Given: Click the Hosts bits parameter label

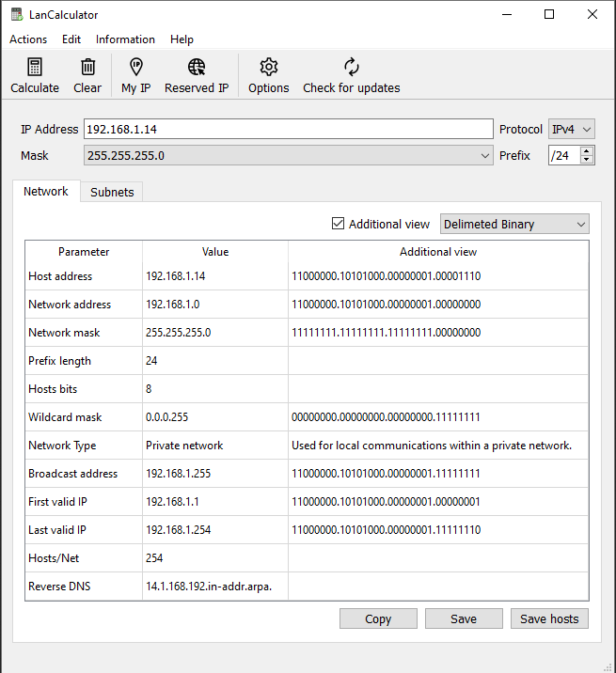Looking at the screenshot, I should pyautogui.click(x=53, y=389).
